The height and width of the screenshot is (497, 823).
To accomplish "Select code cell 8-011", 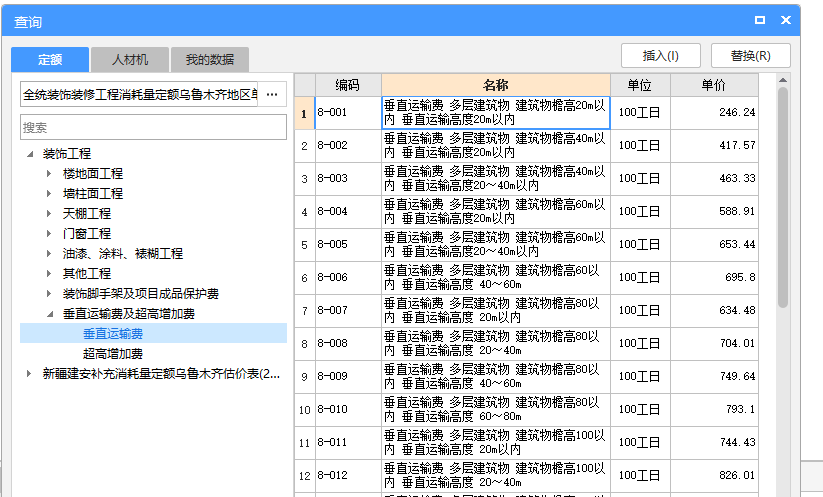I will pos(348,443).
